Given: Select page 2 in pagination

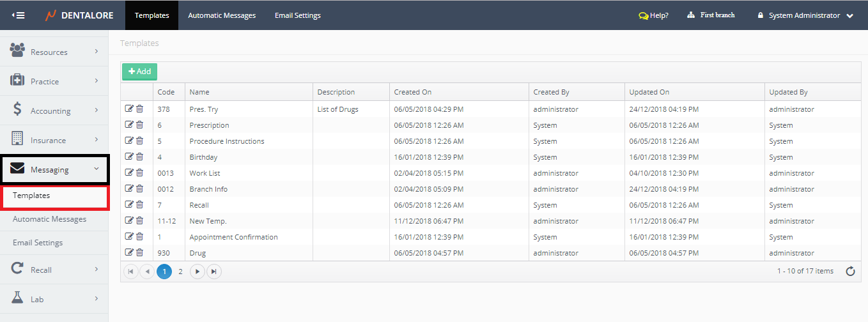Looking at the screenshot, I should click(180, 272).
